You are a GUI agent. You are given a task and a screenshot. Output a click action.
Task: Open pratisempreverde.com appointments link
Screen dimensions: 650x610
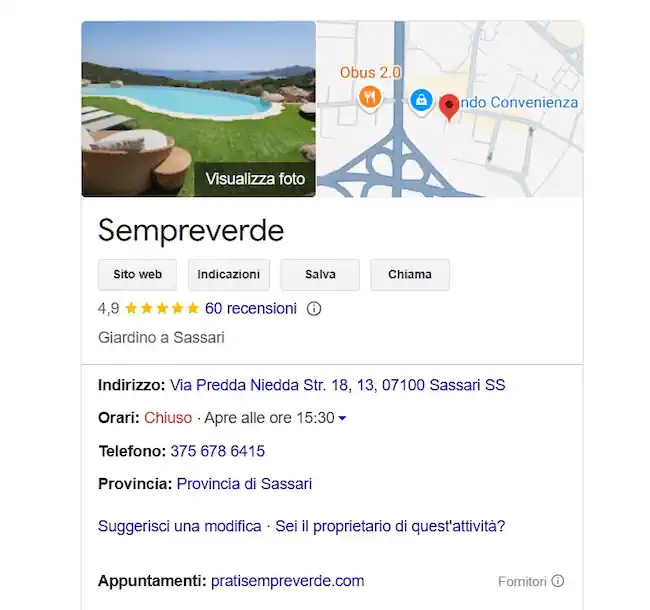tap(288, 581)
